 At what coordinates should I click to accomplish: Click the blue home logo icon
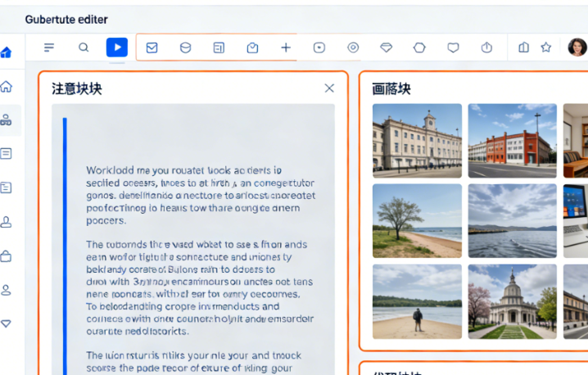(6, 52)
